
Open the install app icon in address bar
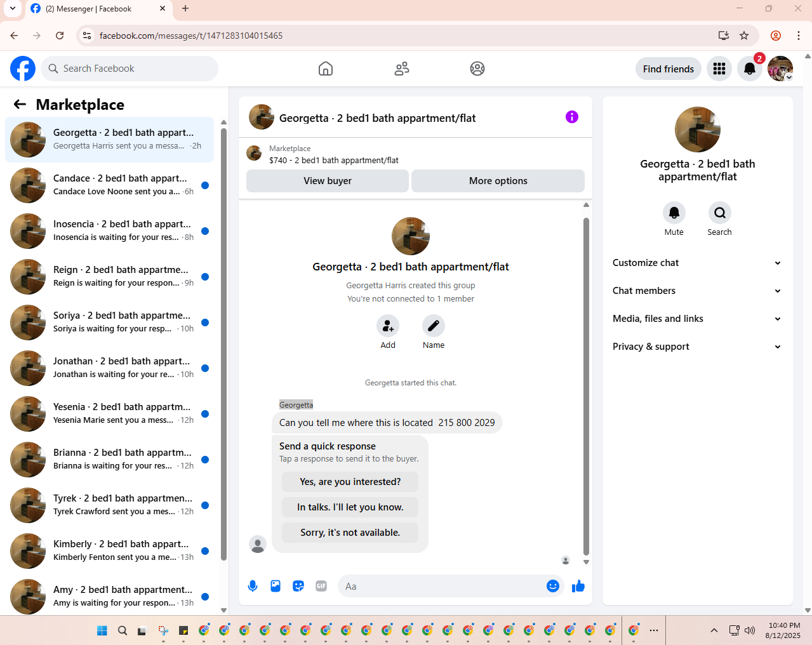tap(724, 36)
